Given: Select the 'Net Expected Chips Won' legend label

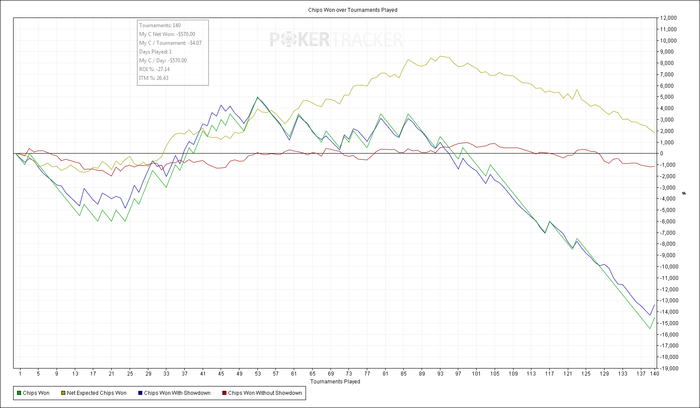Looking at the screenshot, I should tap(96, 393).
